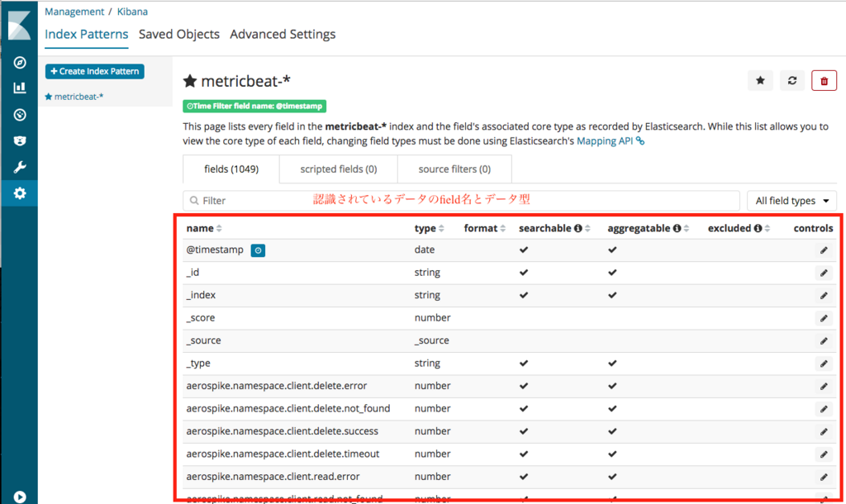
Task: Switch to Saved Objects tab
Action: click(179, 34)
